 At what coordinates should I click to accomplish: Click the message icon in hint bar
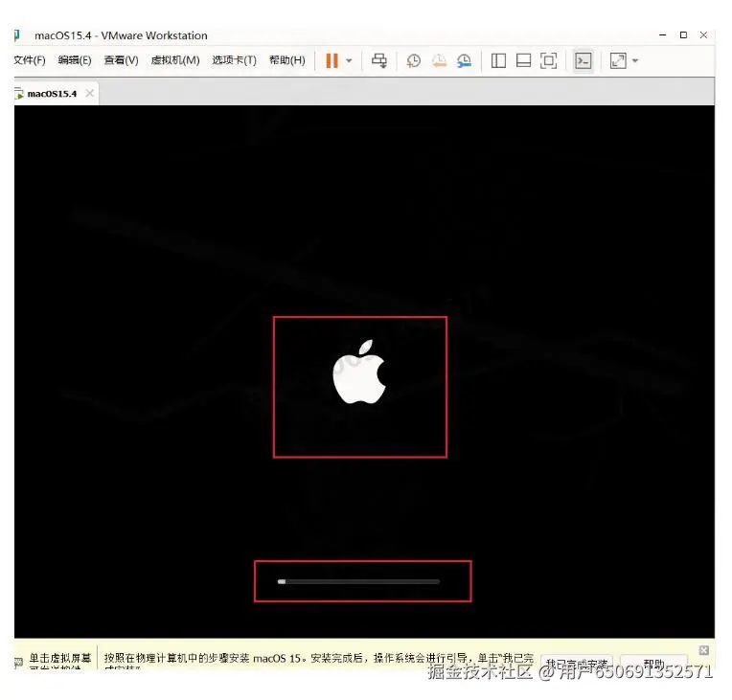(x=18, y=663)
